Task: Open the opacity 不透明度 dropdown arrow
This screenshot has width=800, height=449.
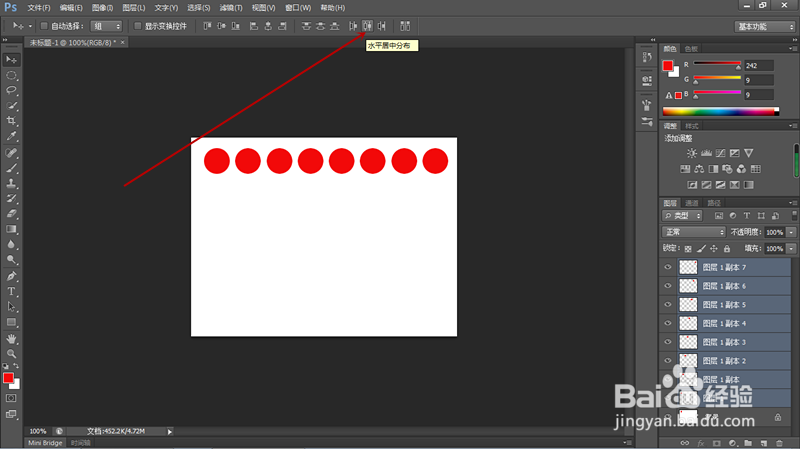Action: [791, 232]
